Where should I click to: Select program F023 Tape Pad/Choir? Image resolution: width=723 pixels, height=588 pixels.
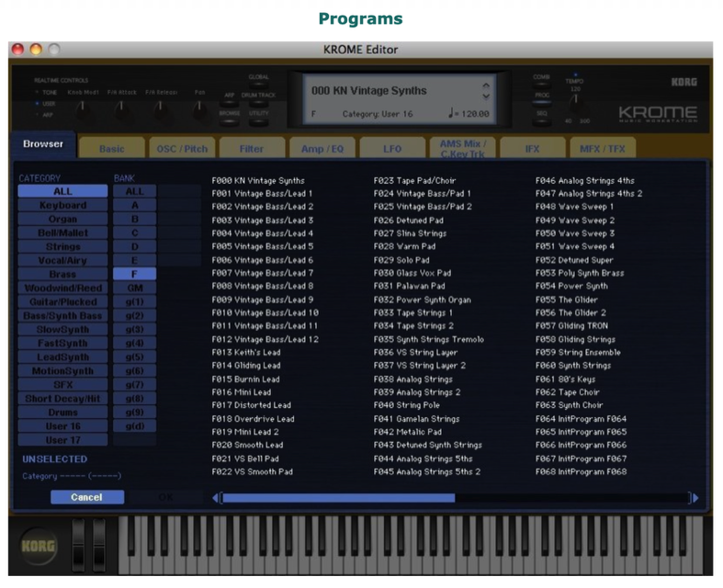[414, 181]
